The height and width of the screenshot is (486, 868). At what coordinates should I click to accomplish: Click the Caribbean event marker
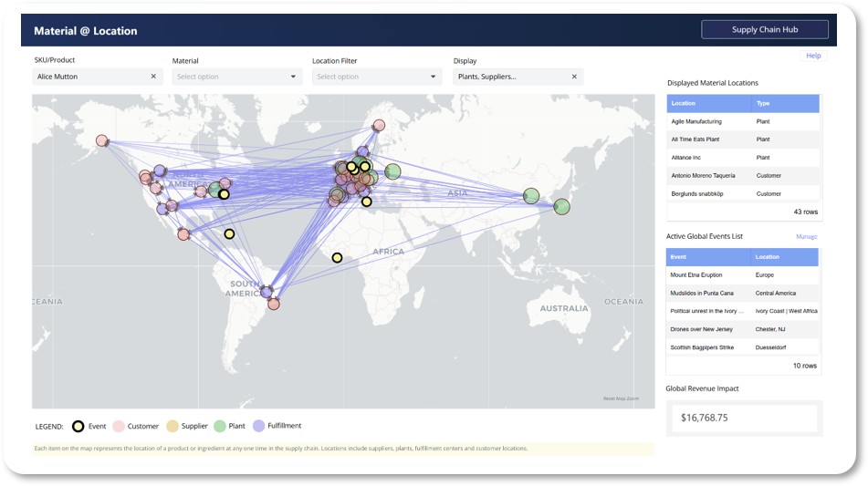click(x=229, y=234)
